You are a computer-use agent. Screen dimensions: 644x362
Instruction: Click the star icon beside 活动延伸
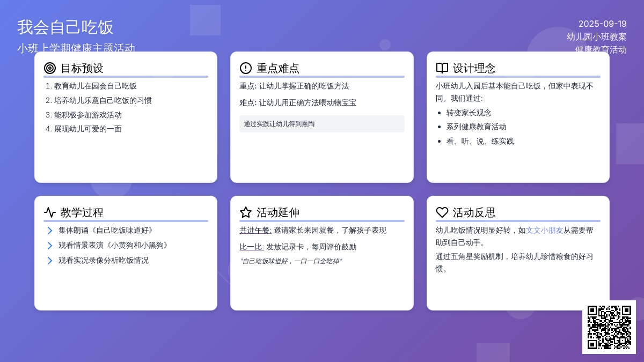tap(246, 212)
